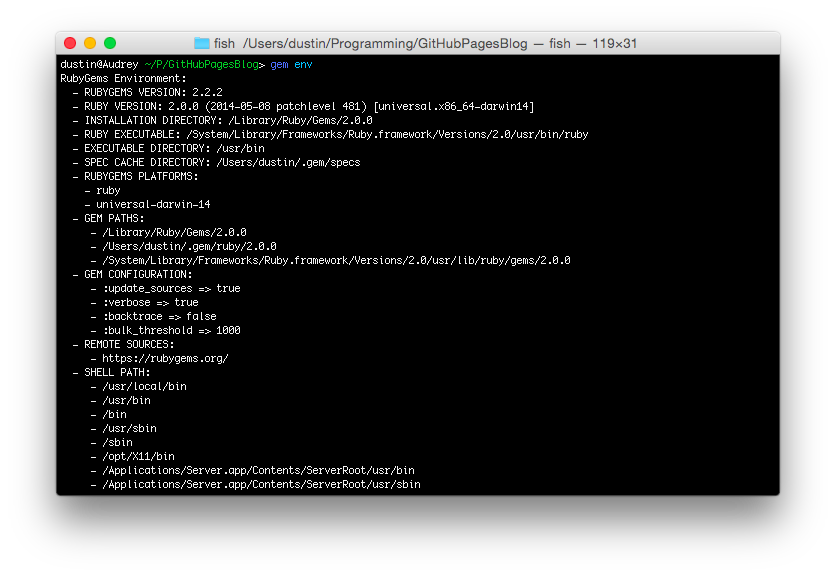Click the '/Users/dustin/.gem/ruby/2.0.0' path
This screenshot has height=576, width=836.
[x=183, y=246]
